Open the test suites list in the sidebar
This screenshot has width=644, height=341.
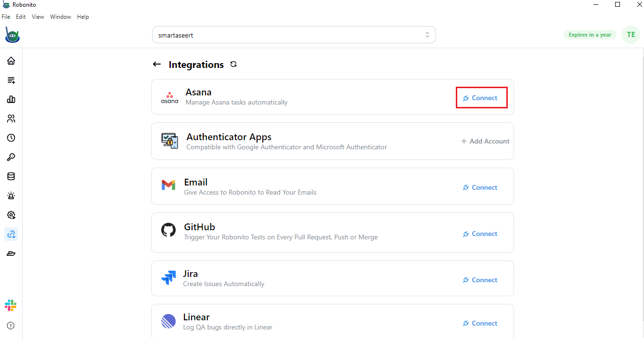coord(11,80)
